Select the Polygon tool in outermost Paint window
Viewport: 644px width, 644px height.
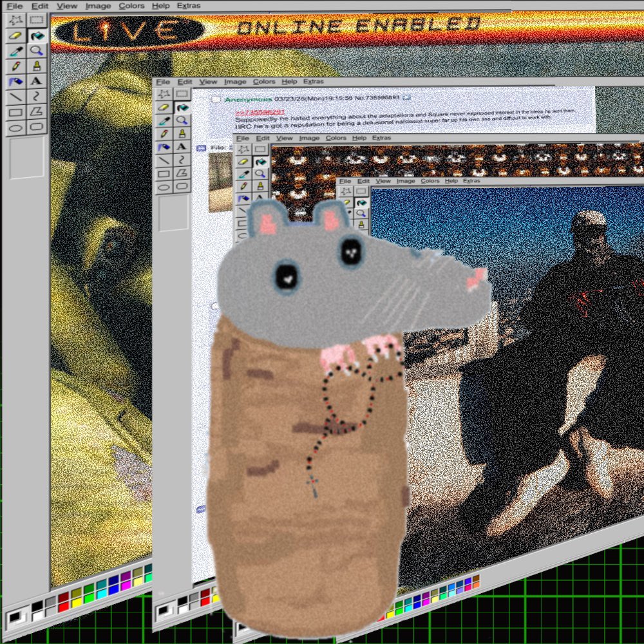(37, 111)
